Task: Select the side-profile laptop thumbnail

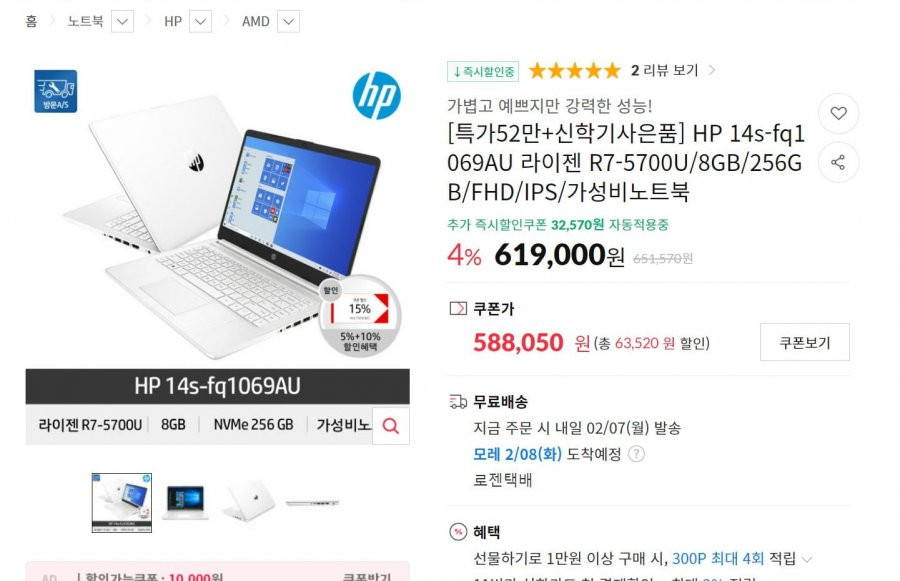Action: tap(312, 503)
